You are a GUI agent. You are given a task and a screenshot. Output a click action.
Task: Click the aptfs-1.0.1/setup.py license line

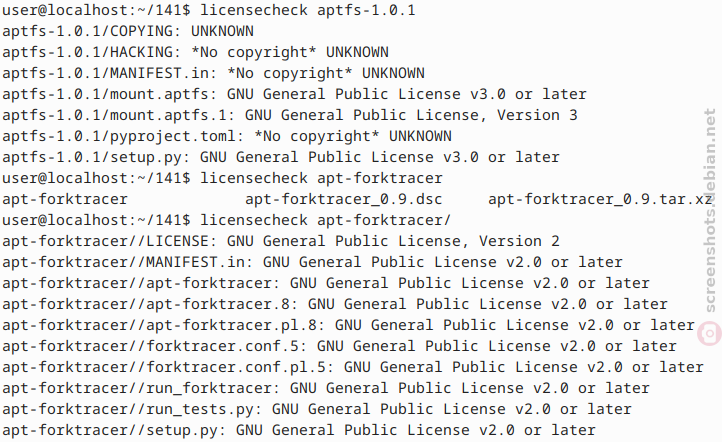click(x=281, y=157)
